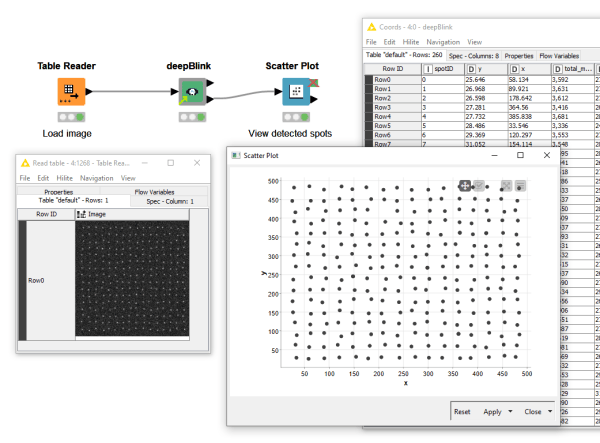Select the deepBlink node icon

[x=192, y=92]
